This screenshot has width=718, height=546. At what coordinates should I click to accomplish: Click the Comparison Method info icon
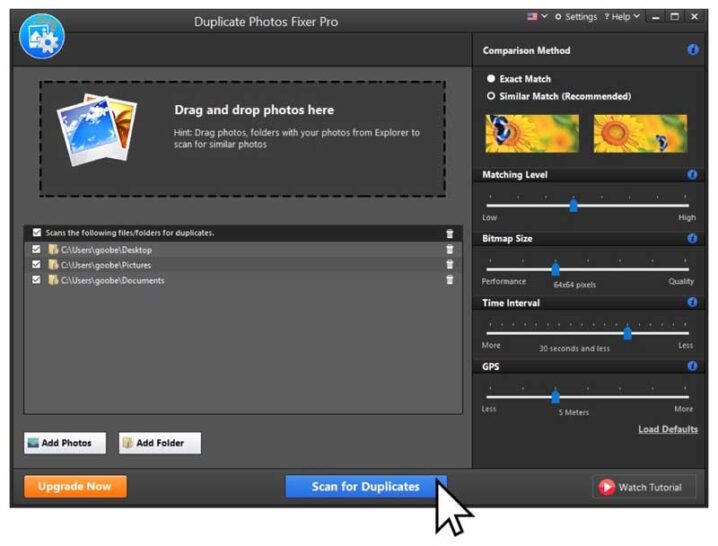693,49
